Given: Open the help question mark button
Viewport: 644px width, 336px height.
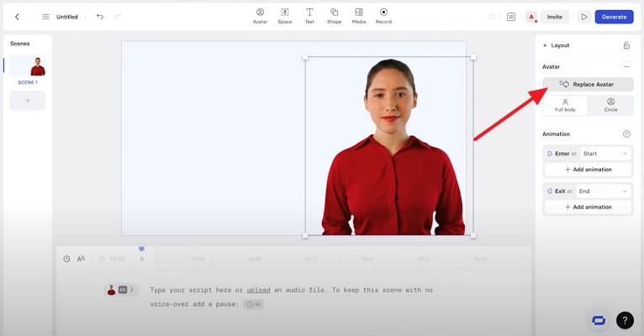Looking at the screenshot, I should 625,320.
